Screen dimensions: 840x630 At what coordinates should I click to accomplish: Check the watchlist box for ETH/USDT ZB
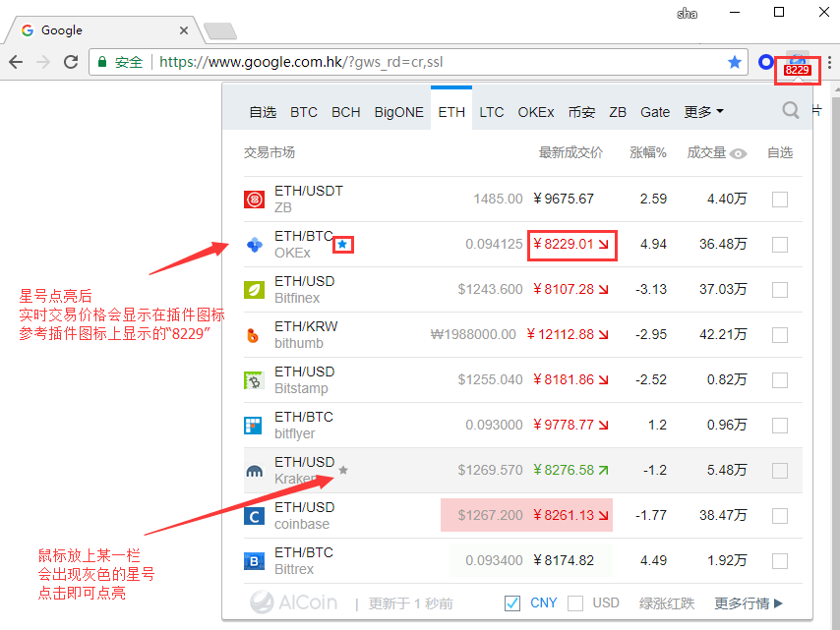point(780,200)
